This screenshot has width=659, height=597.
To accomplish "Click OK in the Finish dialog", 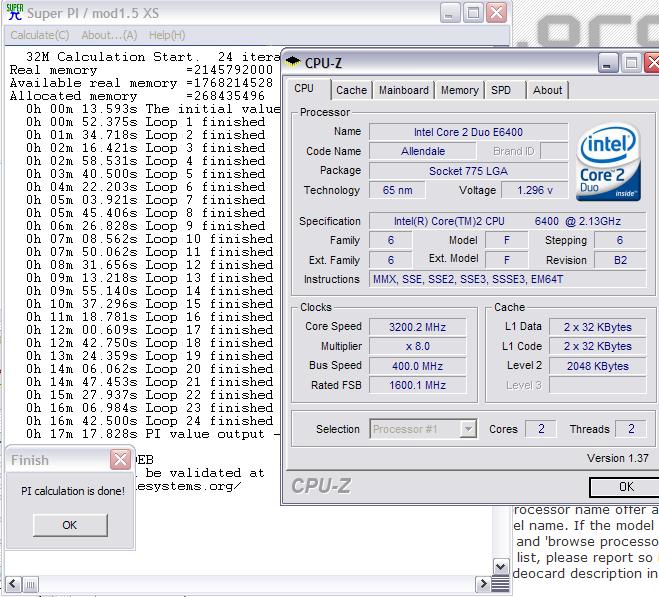I will pyautogui.click(x=70, y=525).
